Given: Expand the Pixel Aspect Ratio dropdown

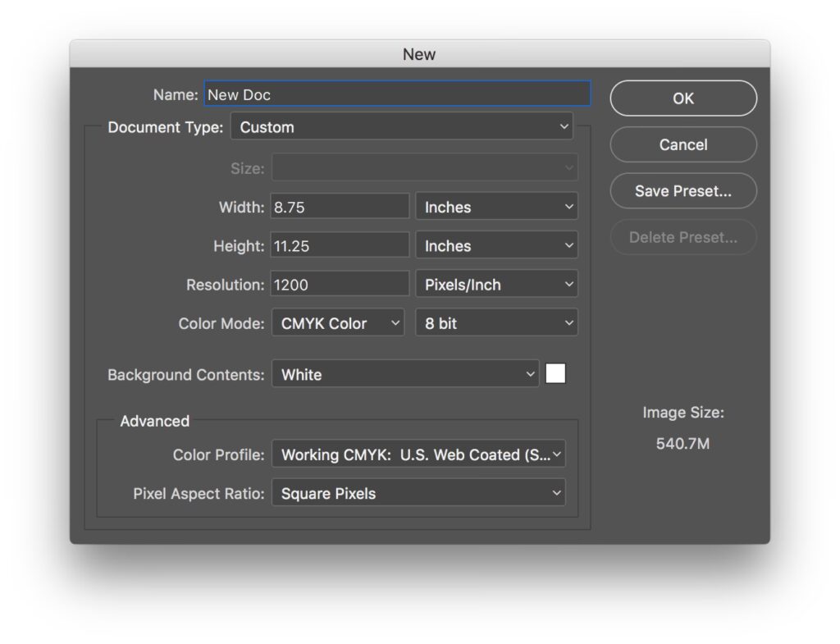Looking at the screenshot, I should 418,493.
